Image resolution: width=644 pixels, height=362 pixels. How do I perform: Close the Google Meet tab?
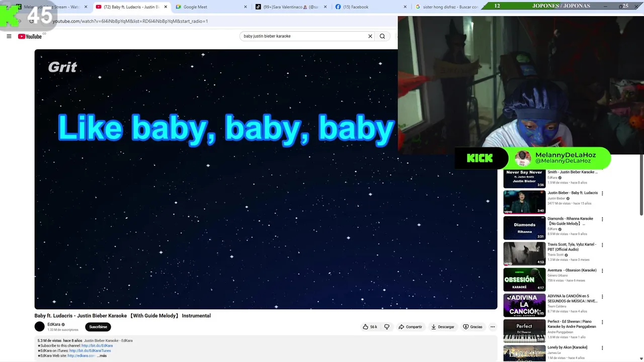[246, 7]
